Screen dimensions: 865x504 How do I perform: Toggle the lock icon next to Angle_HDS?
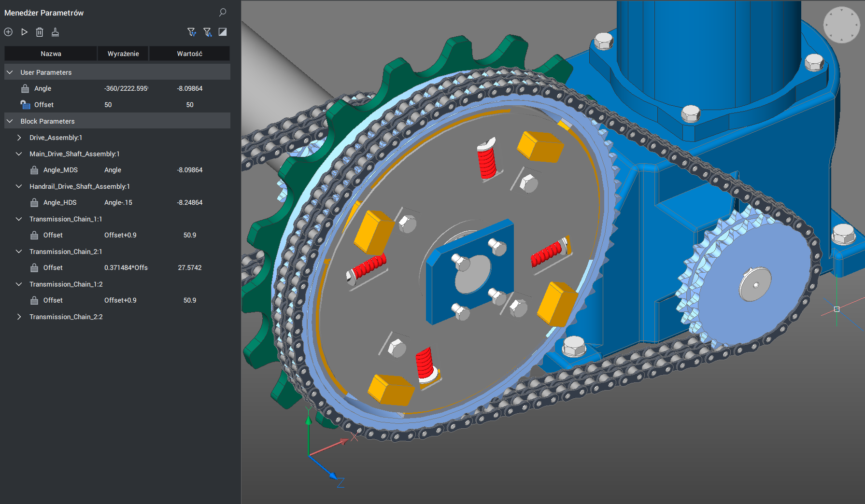(x=34, y=203)
